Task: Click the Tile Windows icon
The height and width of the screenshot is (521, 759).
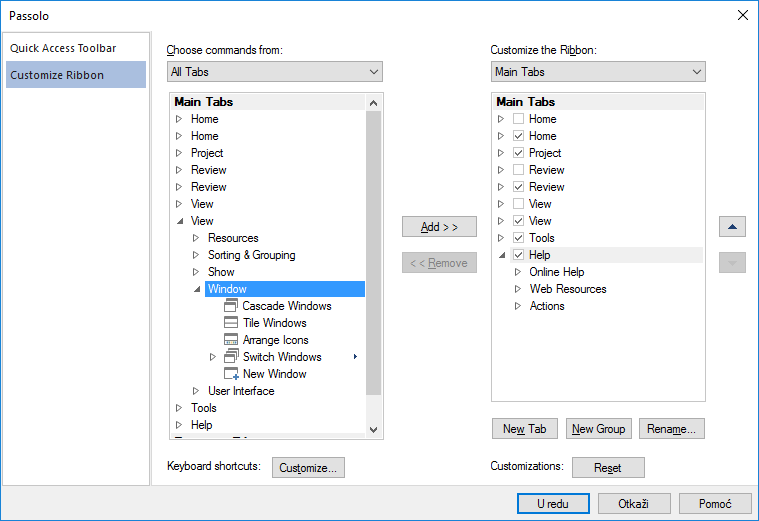Action: pyautogui.click(x=231, y=323)
